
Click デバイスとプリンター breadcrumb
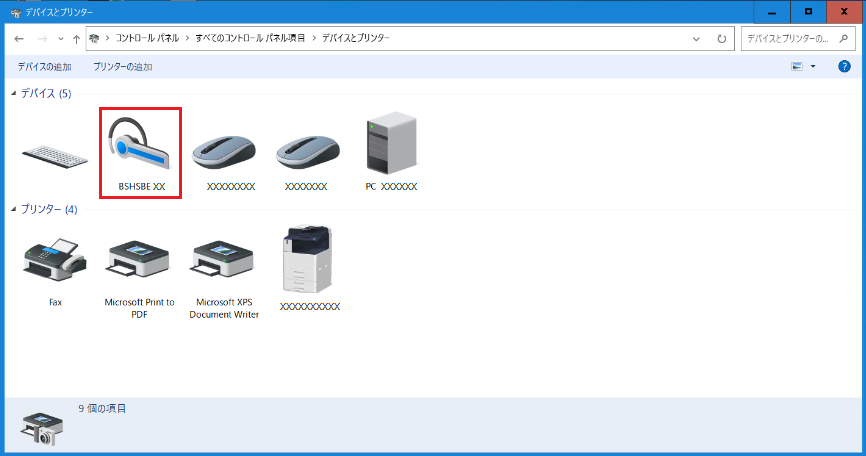[x=356, y=38]
